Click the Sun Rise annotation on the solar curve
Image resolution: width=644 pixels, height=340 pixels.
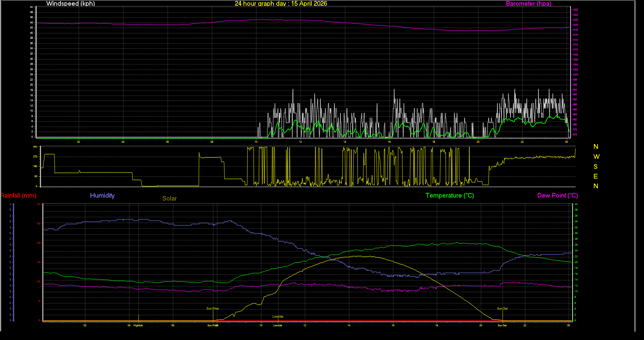pyautogui.click(x=212, y=309)
